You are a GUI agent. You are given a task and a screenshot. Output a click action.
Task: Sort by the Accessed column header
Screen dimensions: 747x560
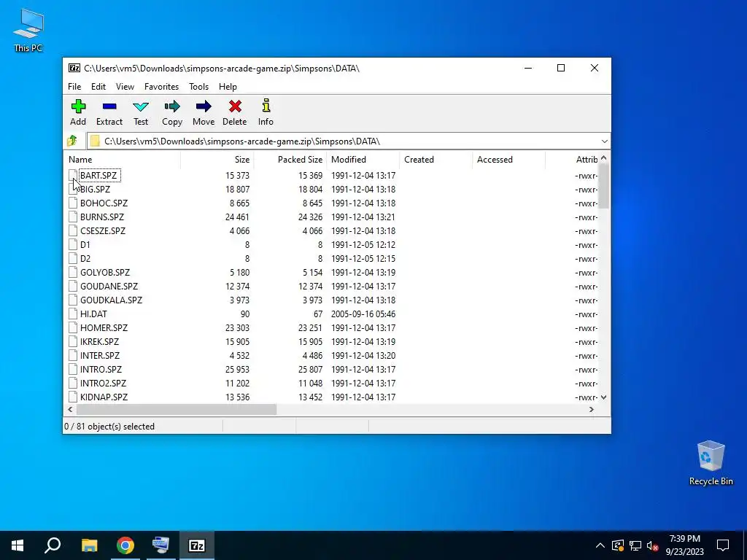[x=508, y=160]
